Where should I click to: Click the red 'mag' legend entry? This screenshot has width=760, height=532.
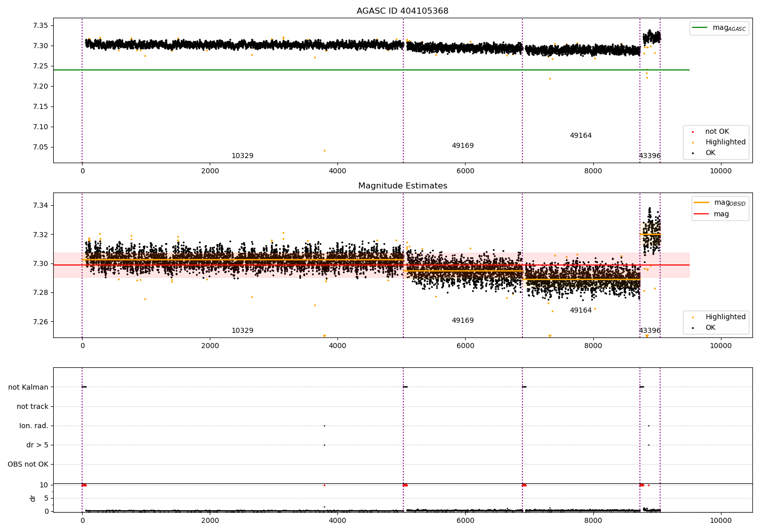click(721, 214)
